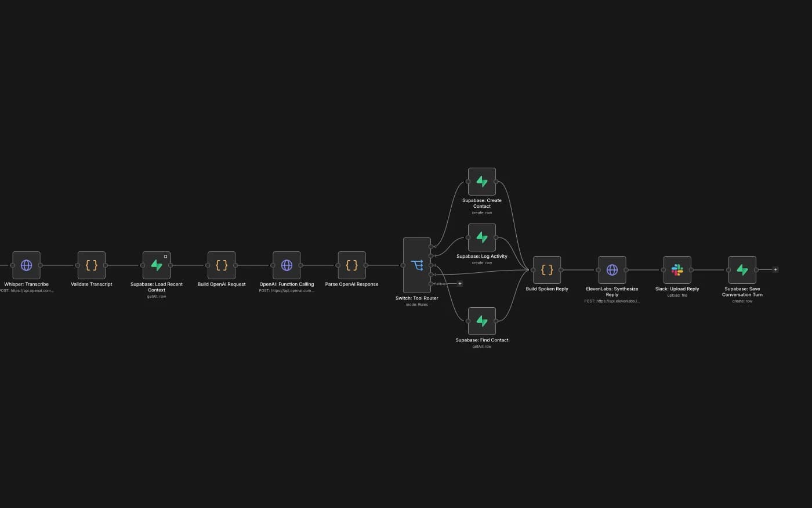Screen dimensions: 812x508
Task: Click "create: row" under Save Conversation Turn
Action: click(742, 301)
